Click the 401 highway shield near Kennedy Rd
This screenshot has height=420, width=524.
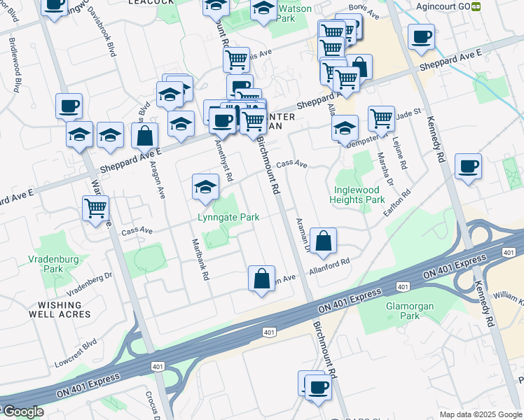[509, 253]
